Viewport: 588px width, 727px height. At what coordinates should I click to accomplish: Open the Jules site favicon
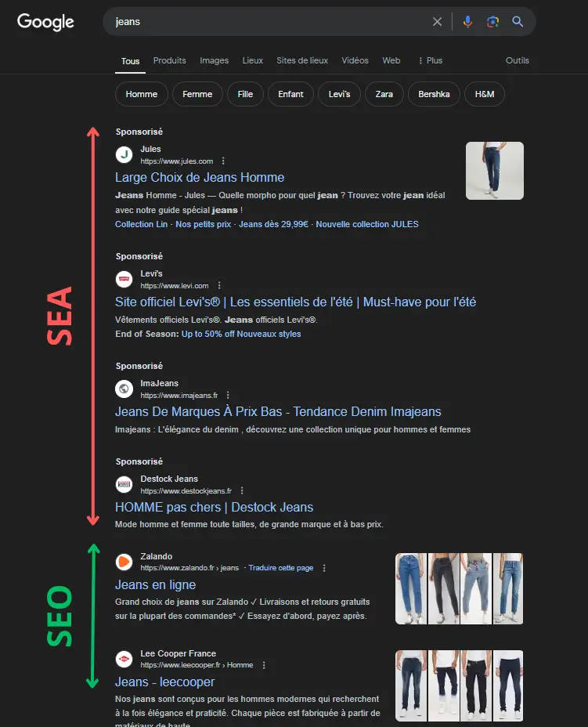[x=124, y=154]
